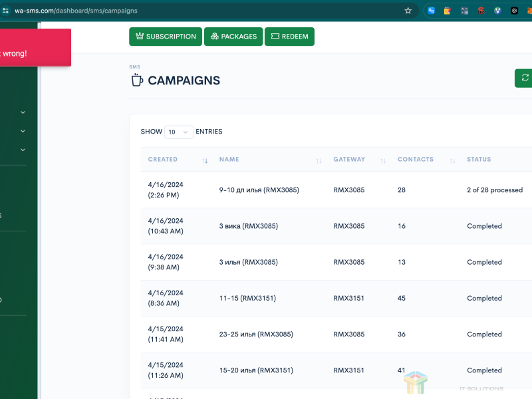The width and height of the screenshot is (532, 399).
Task: Sort campaigns by Gateway column arrows
Action: [x=383, y=160]
